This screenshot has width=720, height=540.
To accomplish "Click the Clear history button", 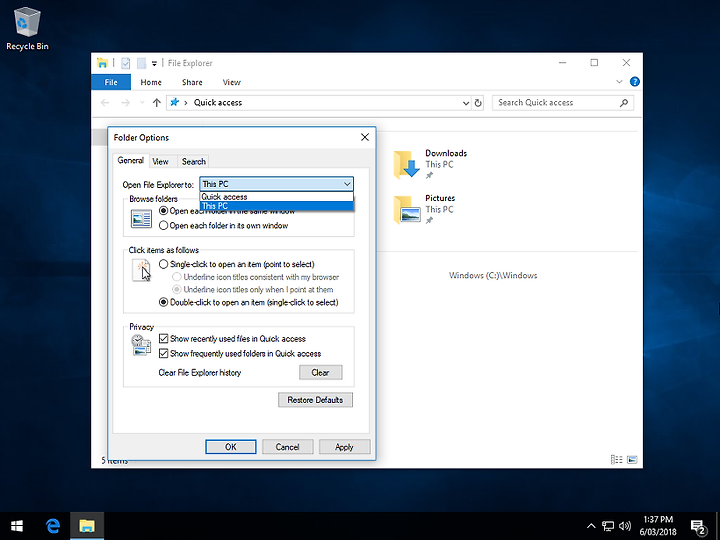I will click(321, 372).
